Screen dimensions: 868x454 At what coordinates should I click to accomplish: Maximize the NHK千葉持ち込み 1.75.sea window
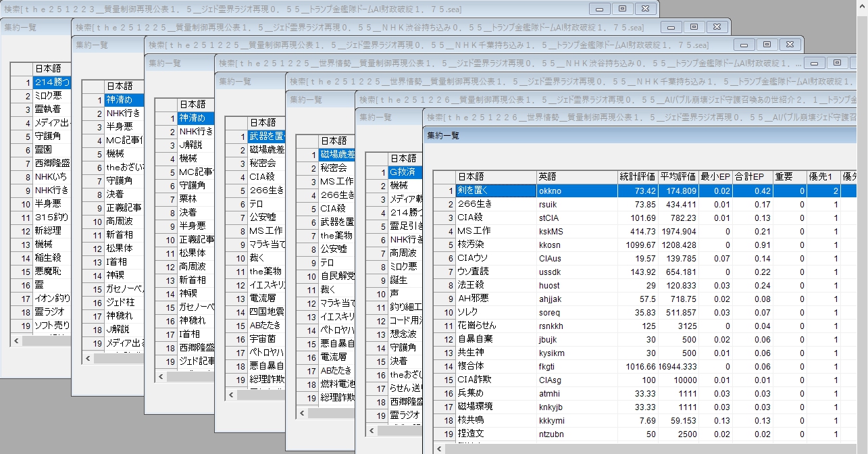(767, 45)
